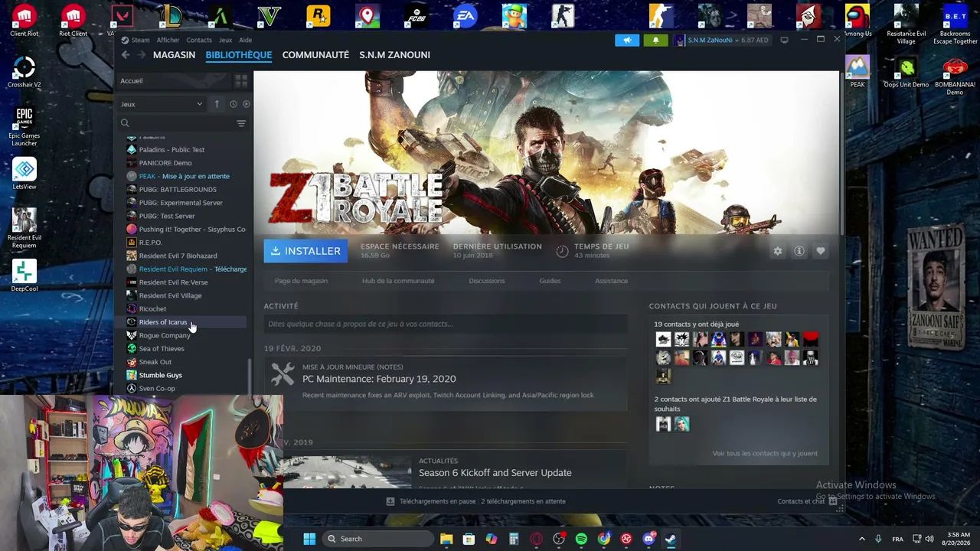980x551 pixels.
Task: Sort library by recent activity clock icon
Action: click(233, 104)
